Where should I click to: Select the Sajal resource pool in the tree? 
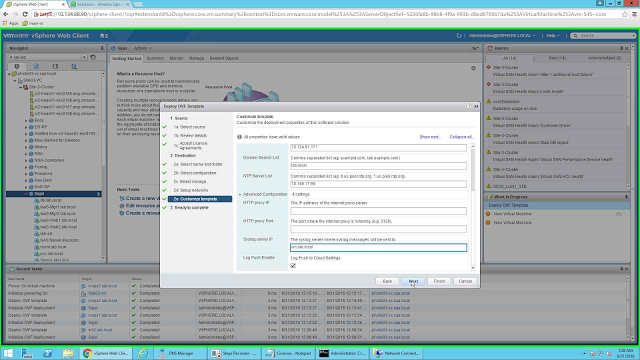(39, 194)
